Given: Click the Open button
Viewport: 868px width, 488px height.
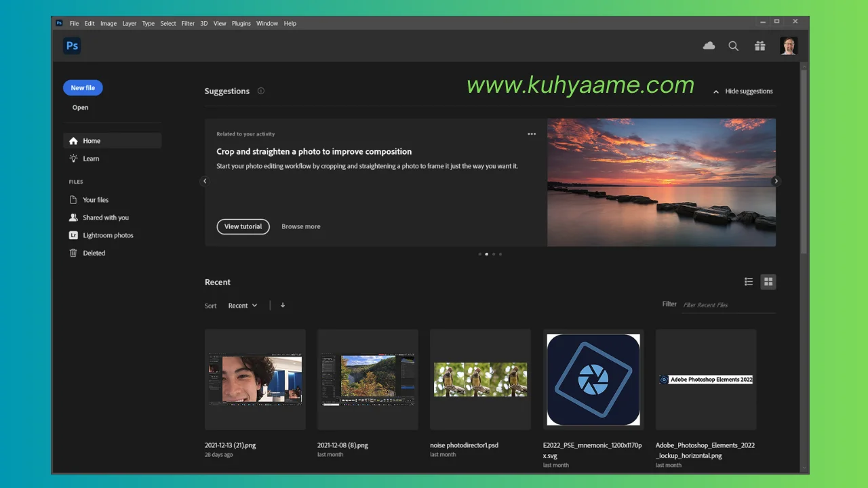Looking at the screenshot, I should point(81,107).
